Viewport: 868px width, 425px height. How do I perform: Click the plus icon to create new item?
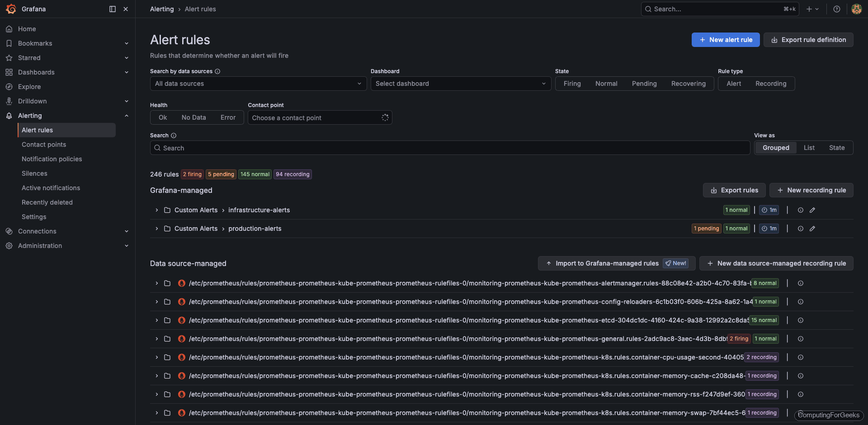click(x=809, y=9)
